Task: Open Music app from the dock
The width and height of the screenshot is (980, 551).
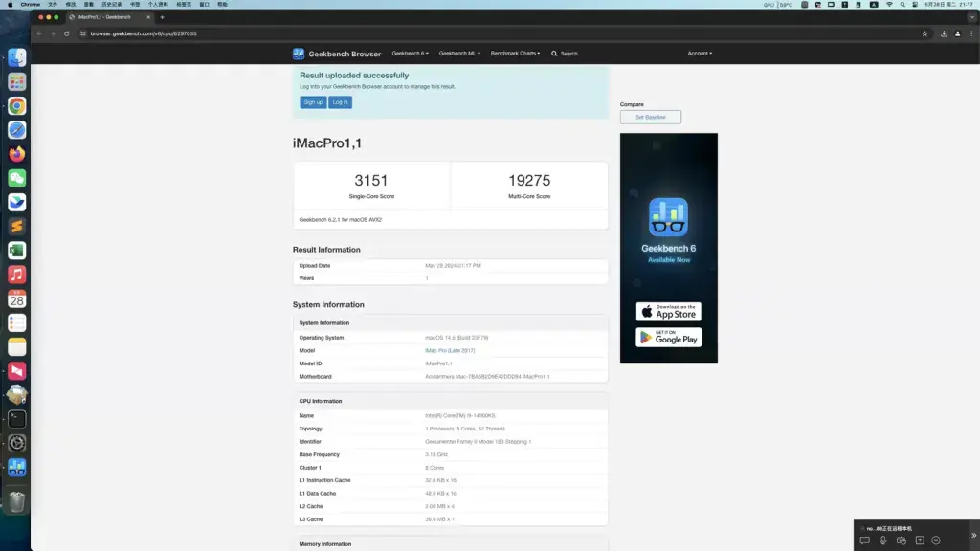Action: click(x=17, y=275)
